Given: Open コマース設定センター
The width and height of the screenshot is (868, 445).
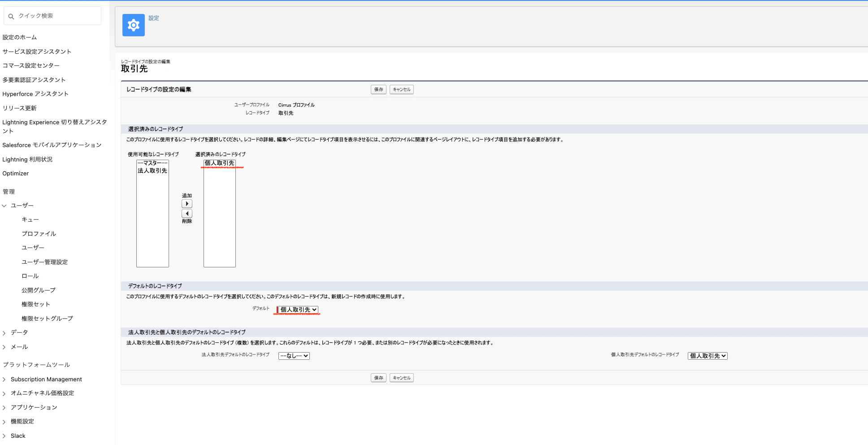Looking at the screenshot, I should [31, 65].
